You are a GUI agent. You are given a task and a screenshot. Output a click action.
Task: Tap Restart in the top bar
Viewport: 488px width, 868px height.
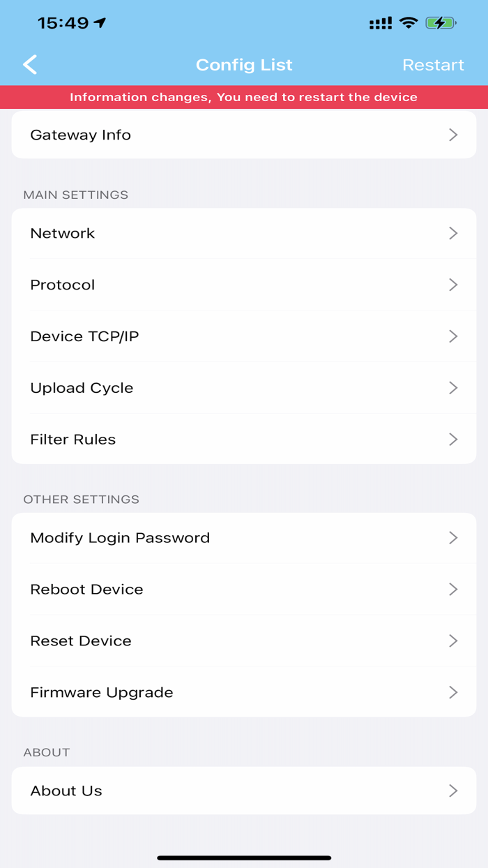click(x=433, y=64)
